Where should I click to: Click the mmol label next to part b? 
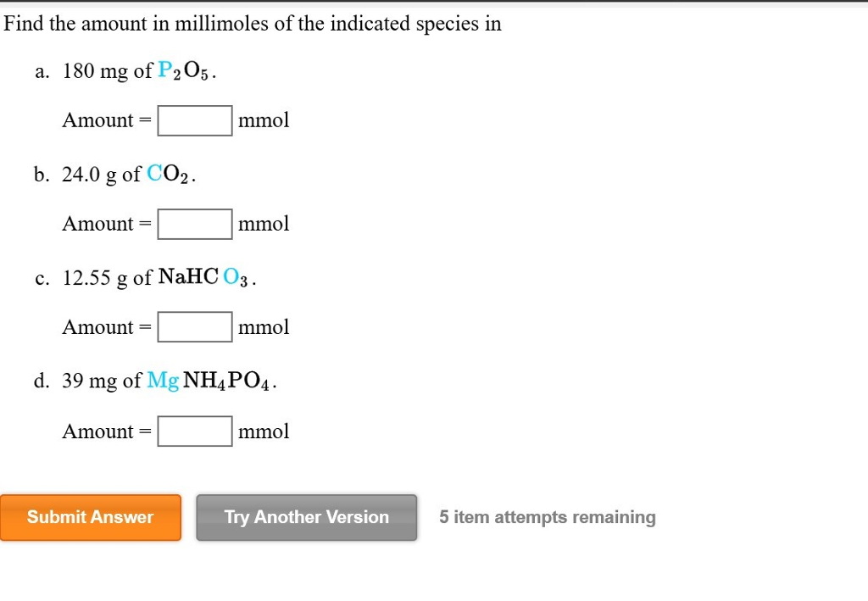tap(264, 223)
